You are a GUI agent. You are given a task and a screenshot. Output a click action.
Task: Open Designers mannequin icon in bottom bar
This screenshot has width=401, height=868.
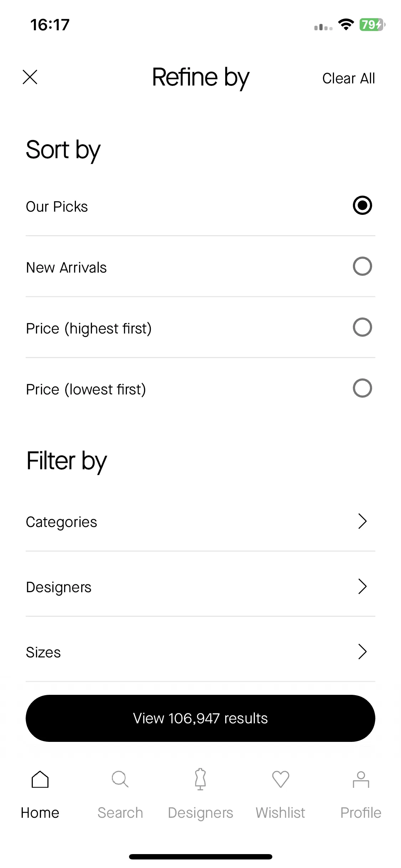(200, 779)
